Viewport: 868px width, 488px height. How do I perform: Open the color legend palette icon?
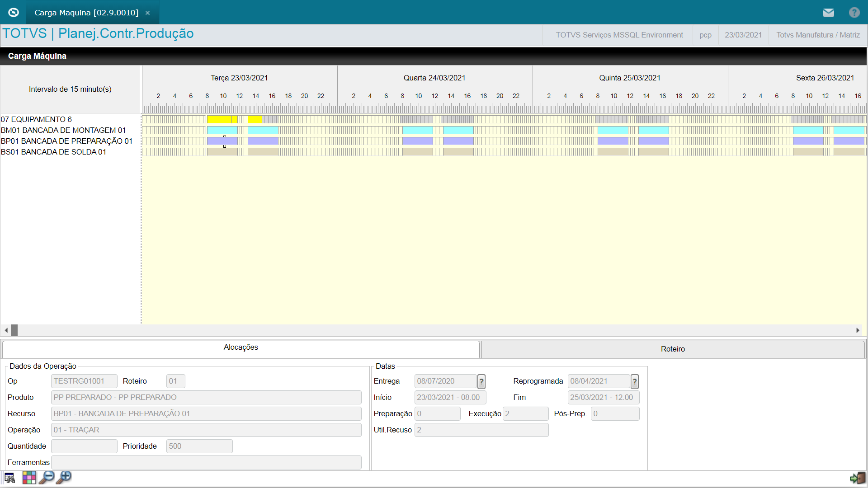click(x=29, y=478)
